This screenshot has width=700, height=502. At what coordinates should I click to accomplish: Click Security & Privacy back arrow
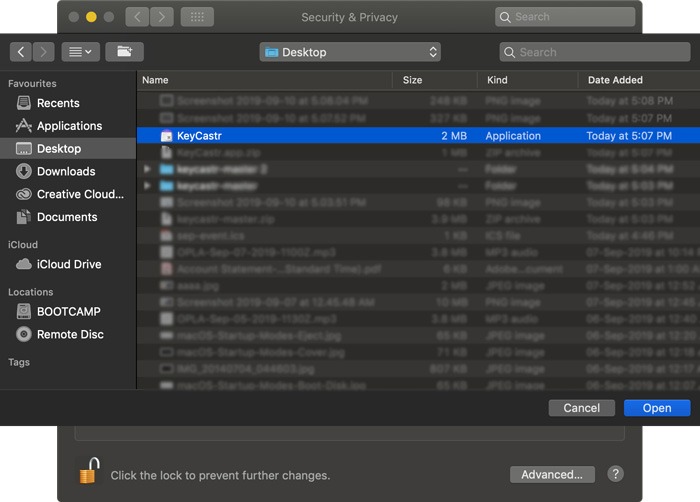[x=137, y=17]
